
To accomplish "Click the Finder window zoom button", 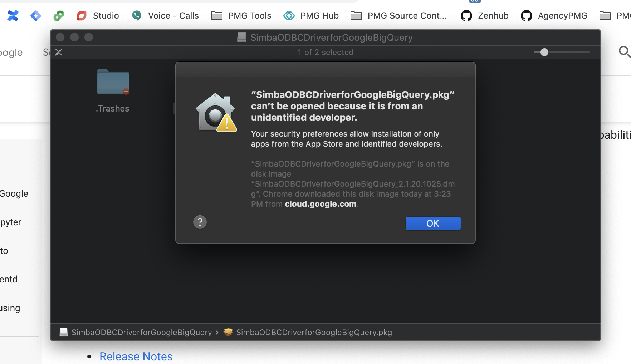I will pos(89,37).
